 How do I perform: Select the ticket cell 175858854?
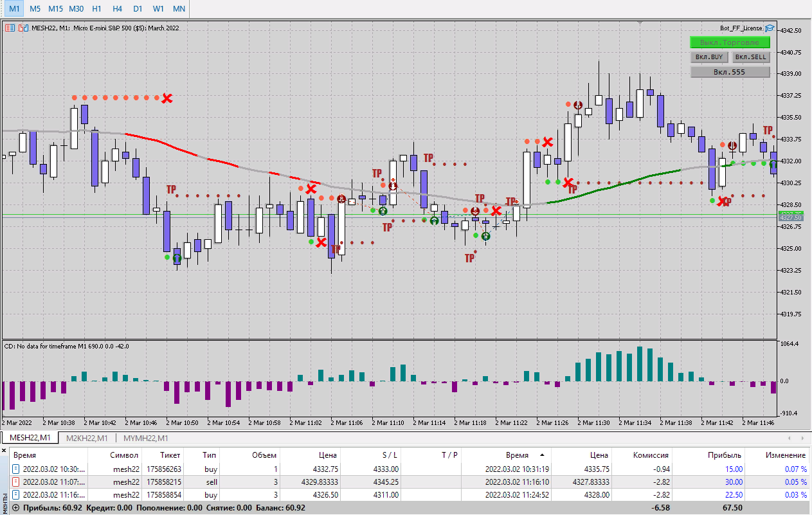point(163,494)
